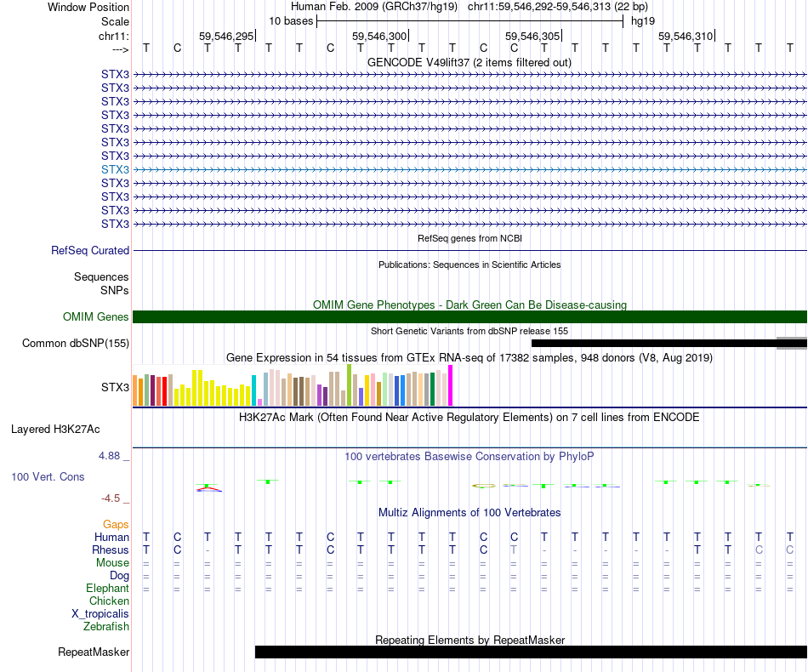
Task: Select the light-blue highlighted STX3 transcript label
Action: coord(115,169)
